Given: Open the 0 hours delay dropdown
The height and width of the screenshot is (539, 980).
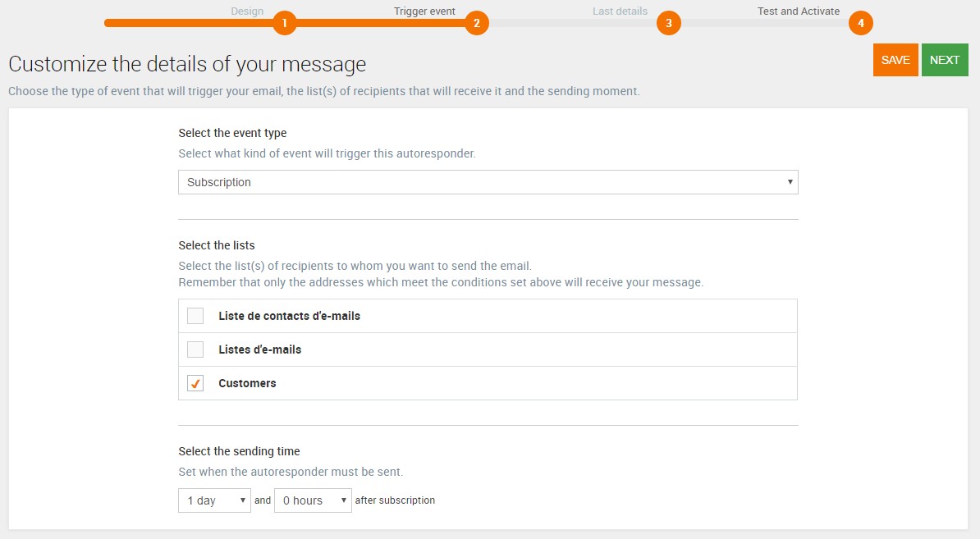Looking at the screenshot, I should pos(314,500).
